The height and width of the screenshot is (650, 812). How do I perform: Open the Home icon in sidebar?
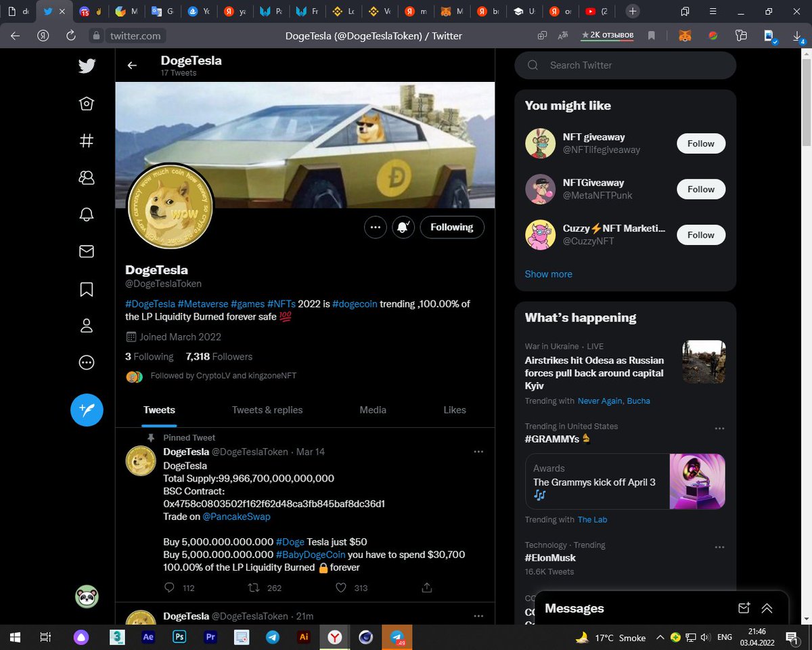pos(87,104)
